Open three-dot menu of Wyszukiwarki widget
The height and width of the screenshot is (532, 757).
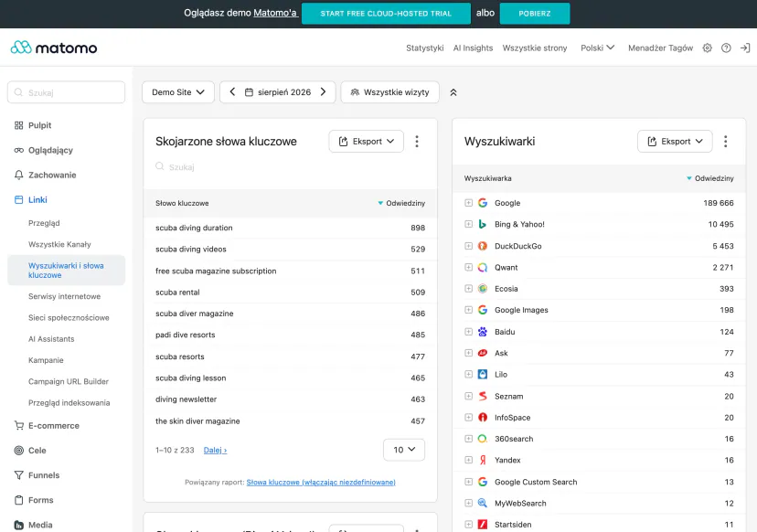(725, 142)
